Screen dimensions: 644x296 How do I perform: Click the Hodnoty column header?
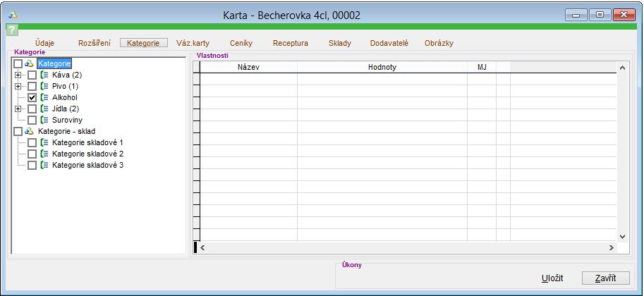point(382,67)
